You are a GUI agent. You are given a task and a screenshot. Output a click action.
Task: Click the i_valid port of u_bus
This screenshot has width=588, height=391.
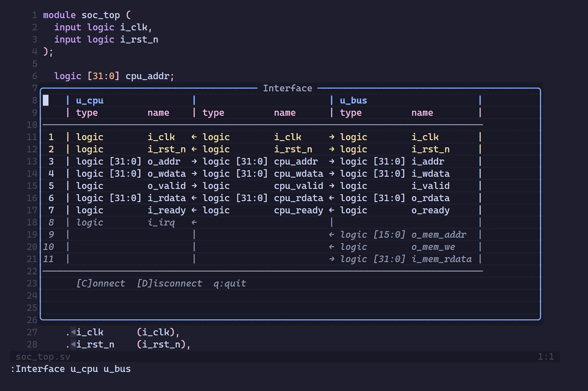point(431,186)
